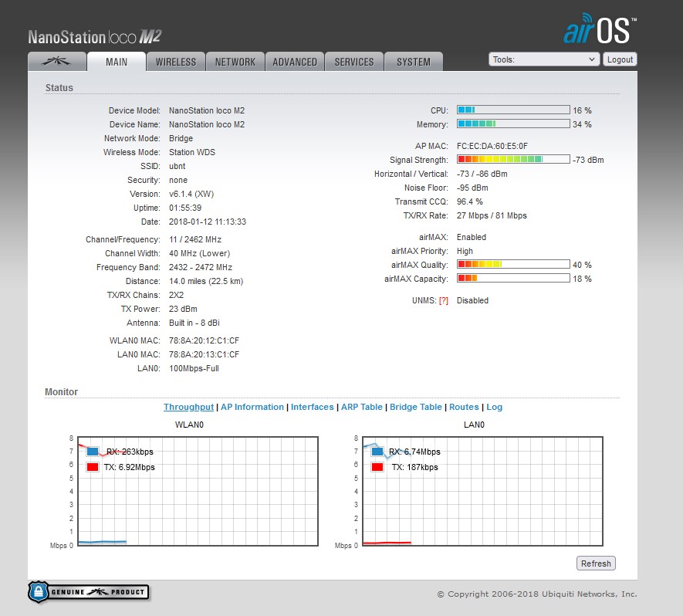The width and height of the screenshot is (683, 616).
Task: Click the Date value 2018-01-12 11:13:33
Action: click(x=208, y=222)
